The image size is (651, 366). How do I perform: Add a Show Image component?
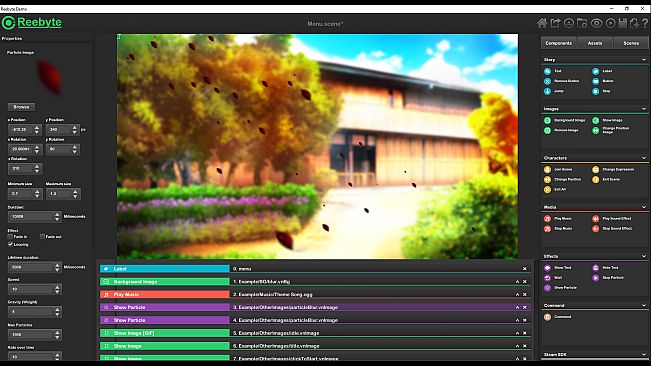click(x=607, y=120)
